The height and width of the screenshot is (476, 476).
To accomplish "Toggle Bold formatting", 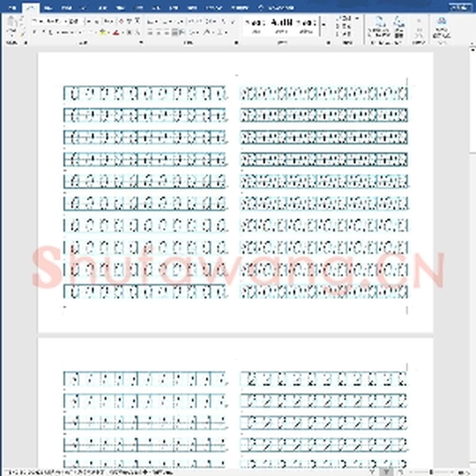I will [x=35, y=32].
